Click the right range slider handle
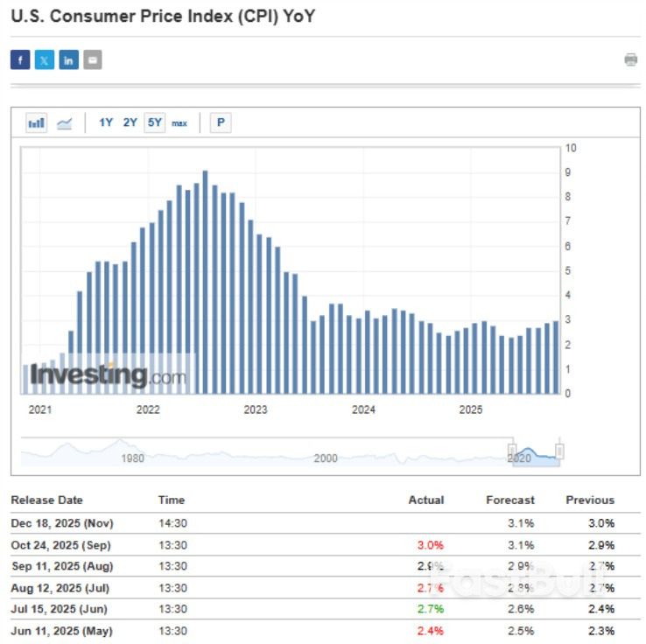 (x=559, y=451)
